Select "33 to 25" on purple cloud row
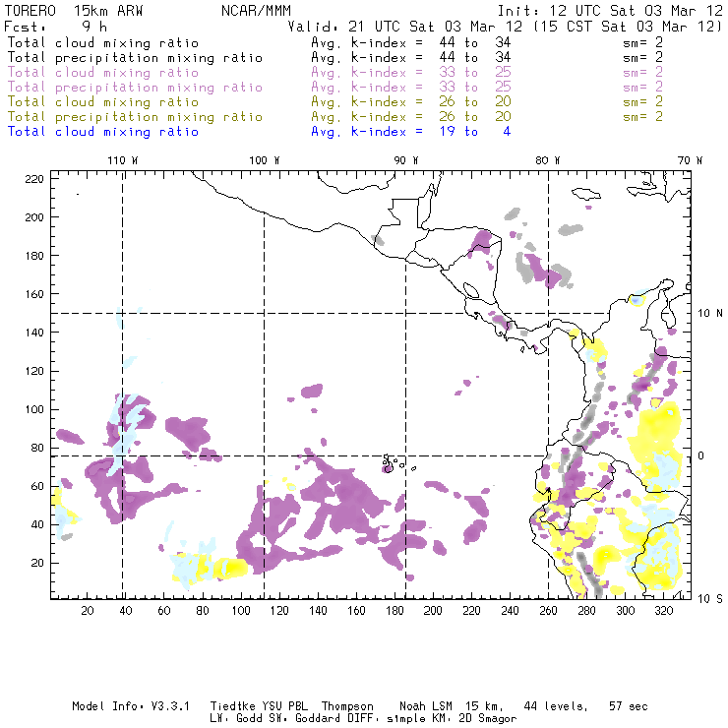 click(475, 73)
